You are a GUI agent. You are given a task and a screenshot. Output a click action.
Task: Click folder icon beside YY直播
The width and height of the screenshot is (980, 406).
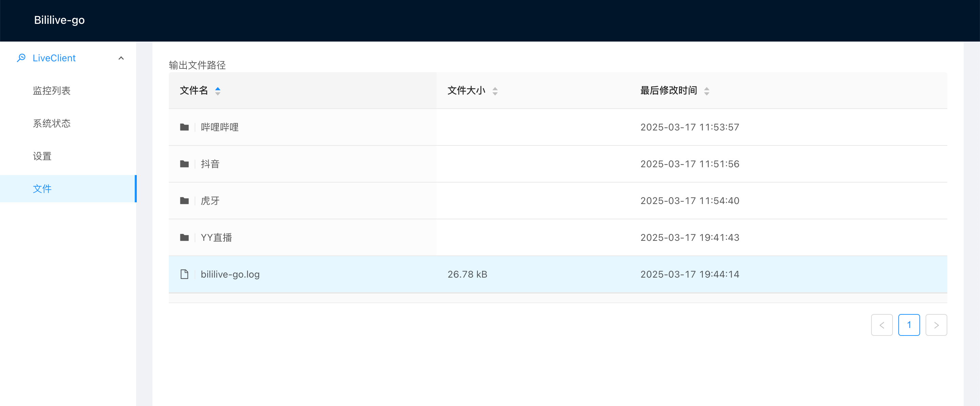pyautogui.click(x=184, y=238)
